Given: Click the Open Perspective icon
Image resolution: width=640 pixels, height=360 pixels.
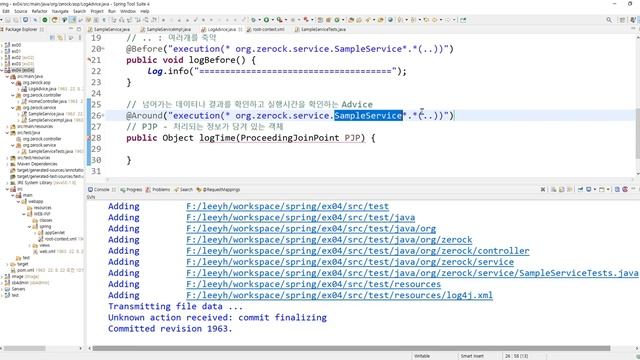Looking at the screenshot, I should point(622,20).
